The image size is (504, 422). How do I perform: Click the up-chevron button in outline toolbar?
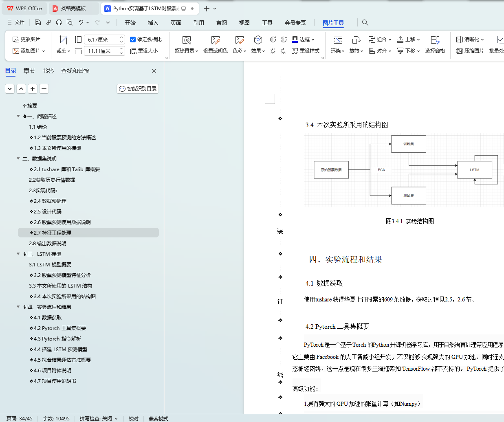pos(21,88)
